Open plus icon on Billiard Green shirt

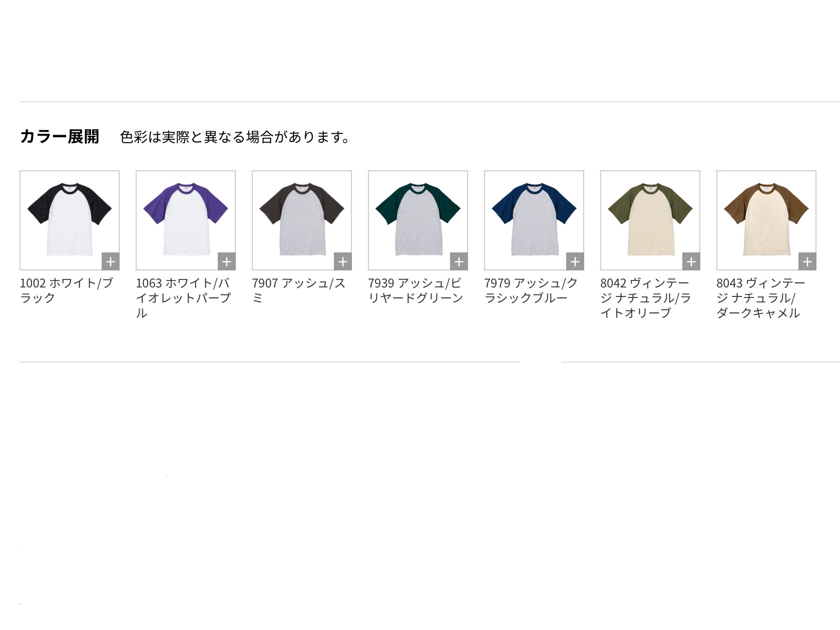[x=459, y=261]
